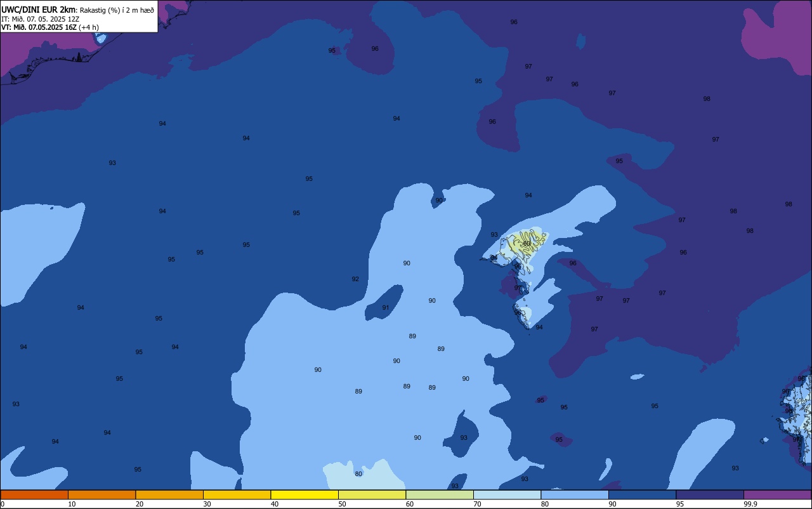Screen dimensions: 812x509
Task: Click the '95' tick label on legend bar
Action: [x=681, y=504]
